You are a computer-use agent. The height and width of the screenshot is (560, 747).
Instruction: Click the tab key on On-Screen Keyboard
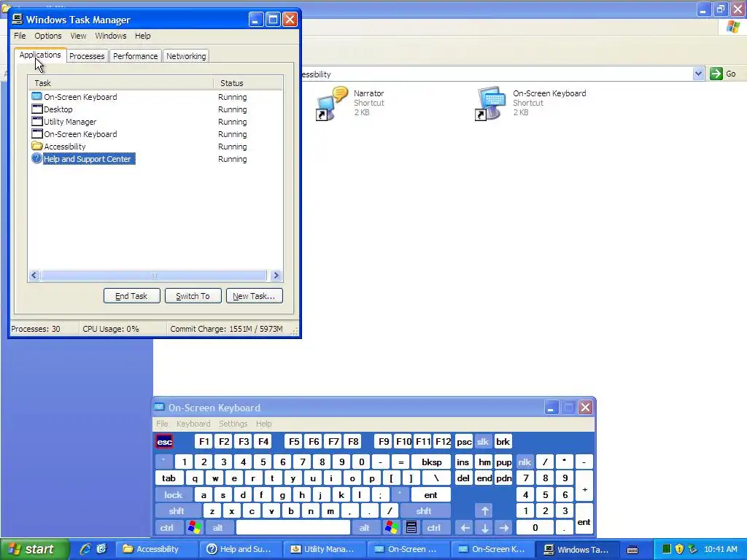coord(169,478)
